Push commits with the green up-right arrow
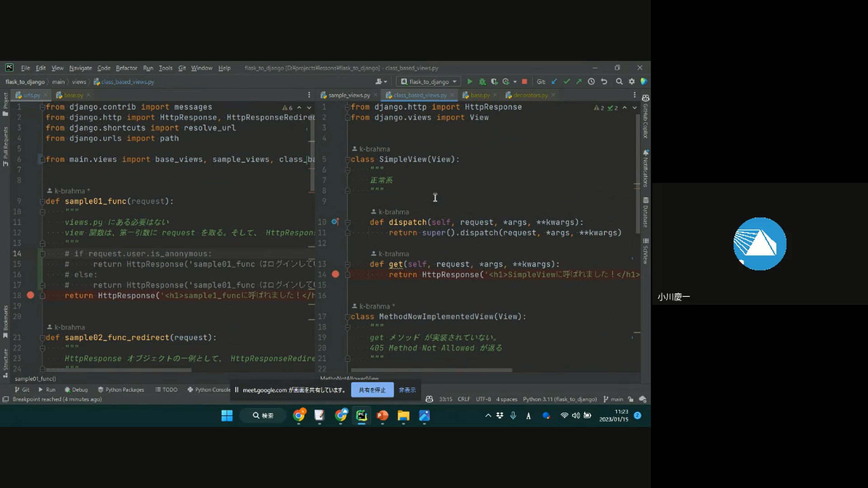The width and height of the screenshot is (868, 488). [579, 82]
